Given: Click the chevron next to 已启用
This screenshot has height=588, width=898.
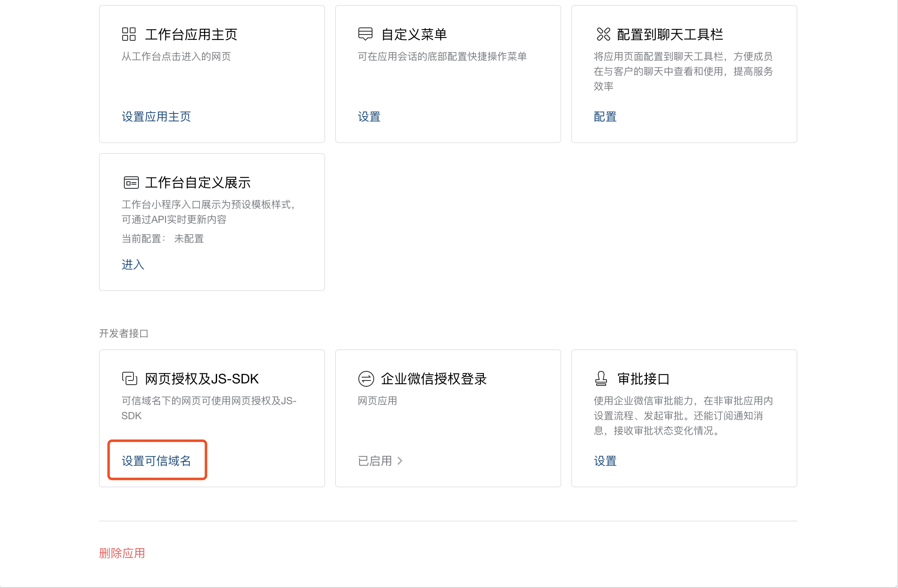Looking at the screenshot, I should pos(400,461).
